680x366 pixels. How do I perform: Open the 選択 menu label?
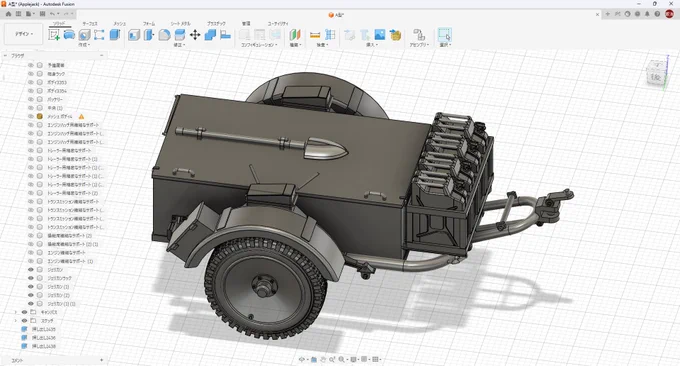[x=445, y=45]
